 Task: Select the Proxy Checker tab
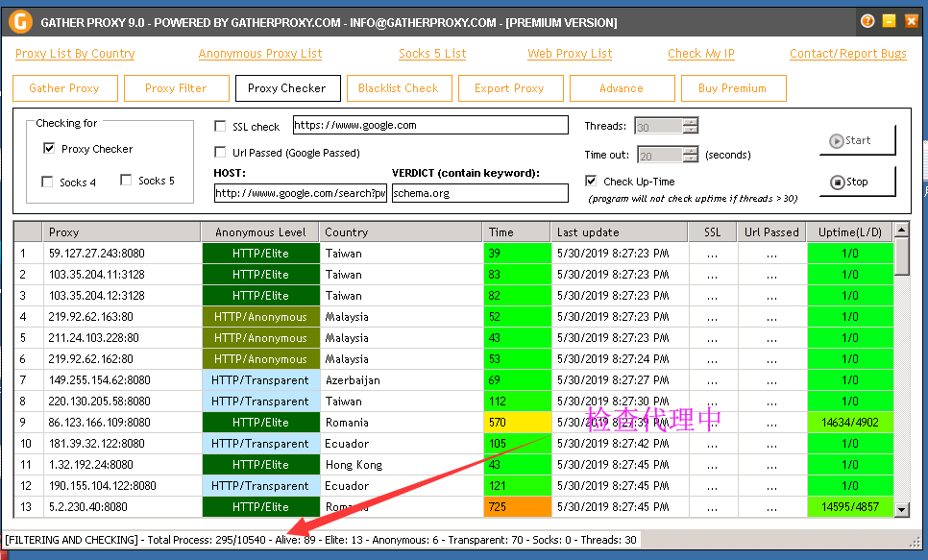point(287,88)
